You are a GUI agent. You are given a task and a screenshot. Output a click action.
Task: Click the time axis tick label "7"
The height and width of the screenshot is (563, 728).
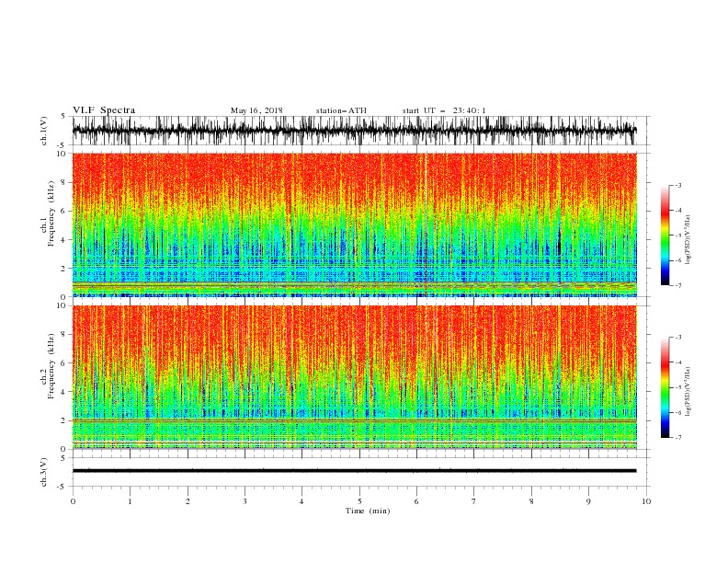[x=474, y=501]
